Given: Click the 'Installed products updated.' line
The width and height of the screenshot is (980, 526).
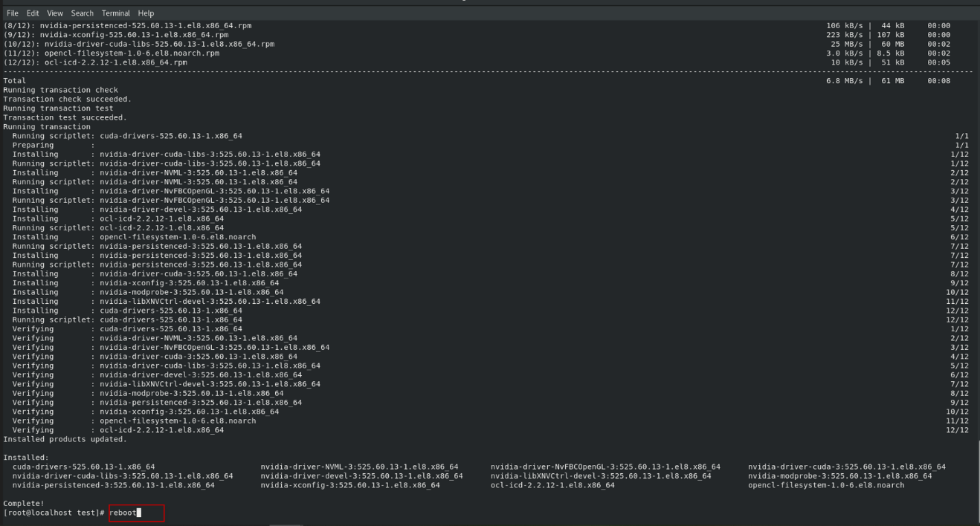Looking at the screenshot, I should (65, 438).
